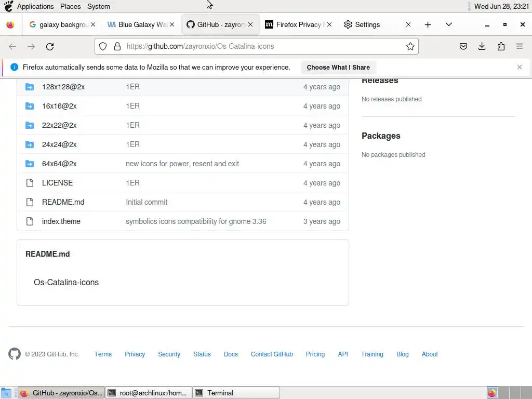Open the Extensions puzzle icon
The height and width of the screenshot is (399, 532).
tap(501, 46)
